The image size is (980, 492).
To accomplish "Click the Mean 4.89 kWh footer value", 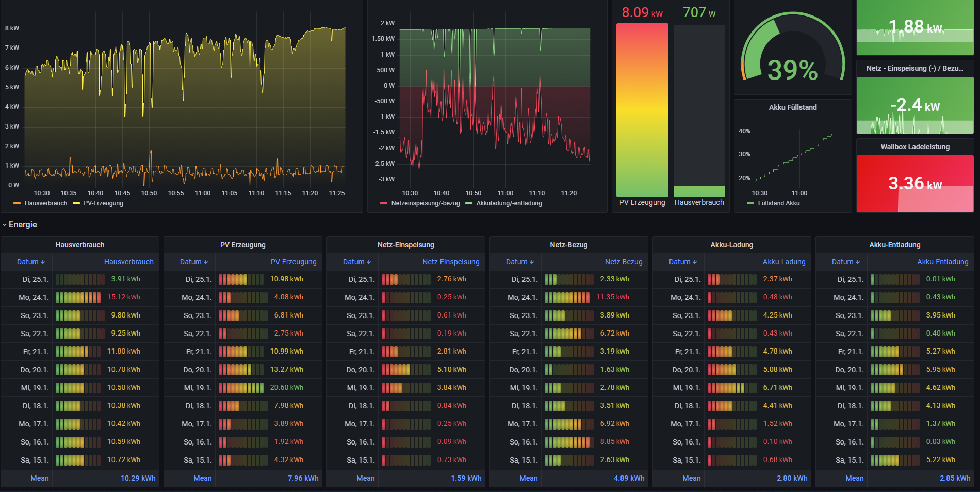I will pos(629,478).
